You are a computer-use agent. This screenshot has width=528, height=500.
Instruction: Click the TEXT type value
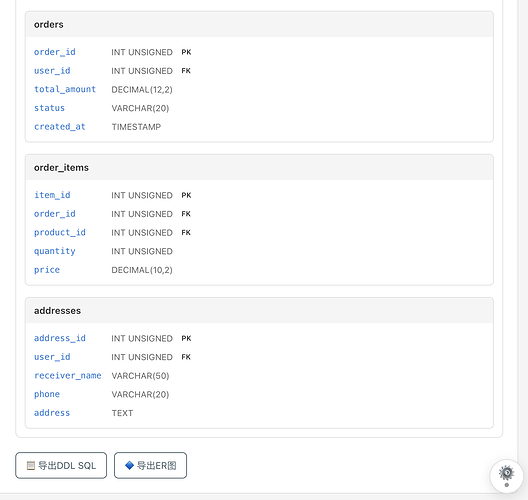[122, 413]
